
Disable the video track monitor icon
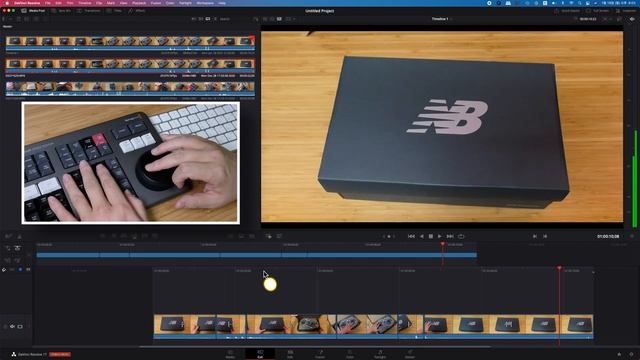click(x=20, y=327)
